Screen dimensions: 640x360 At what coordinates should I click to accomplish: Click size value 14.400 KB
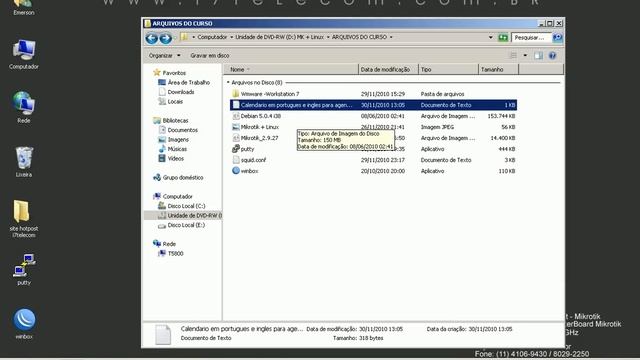pyautogui.click(x=503, y=138)
